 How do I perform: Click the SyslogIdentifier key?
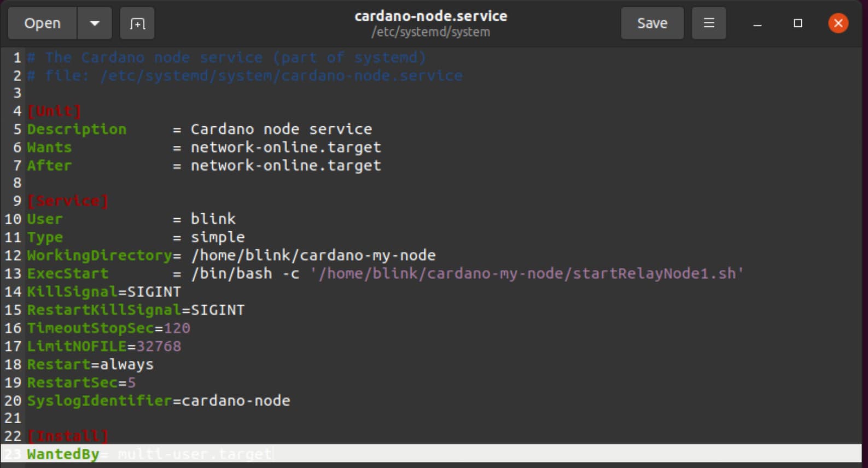[x=100, y=401]
